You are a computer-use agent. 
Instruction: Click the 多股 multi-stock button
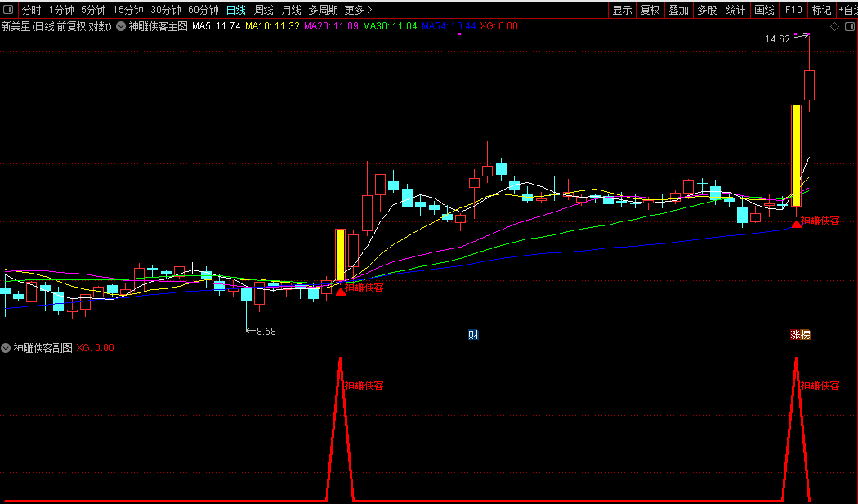coord(707,10)
